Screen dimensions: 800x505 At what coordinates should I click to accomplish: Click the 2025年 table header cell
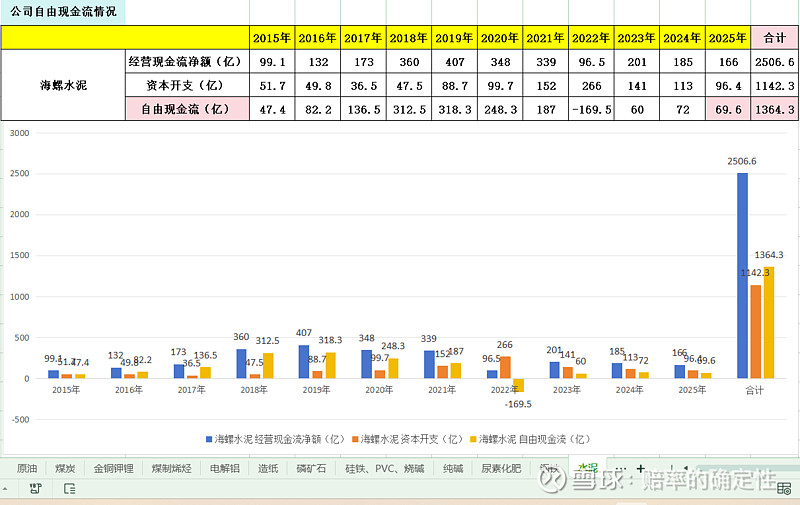coord(728,38)
